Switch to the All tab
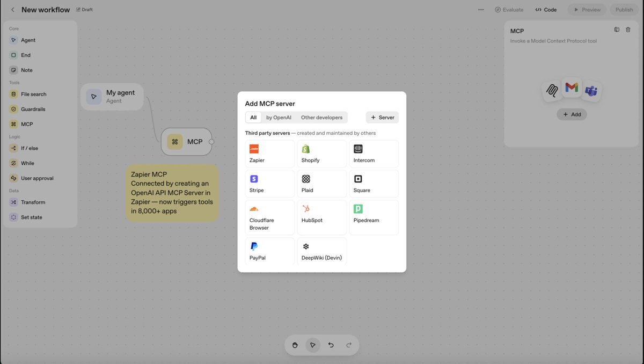This screenshot has height=364, width=644. 253,118
